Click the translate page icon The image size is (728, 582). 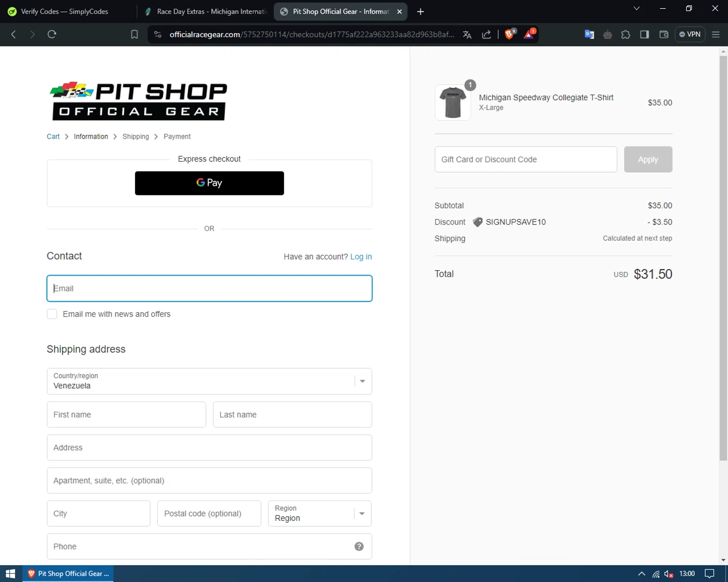(x=467, y=34)
